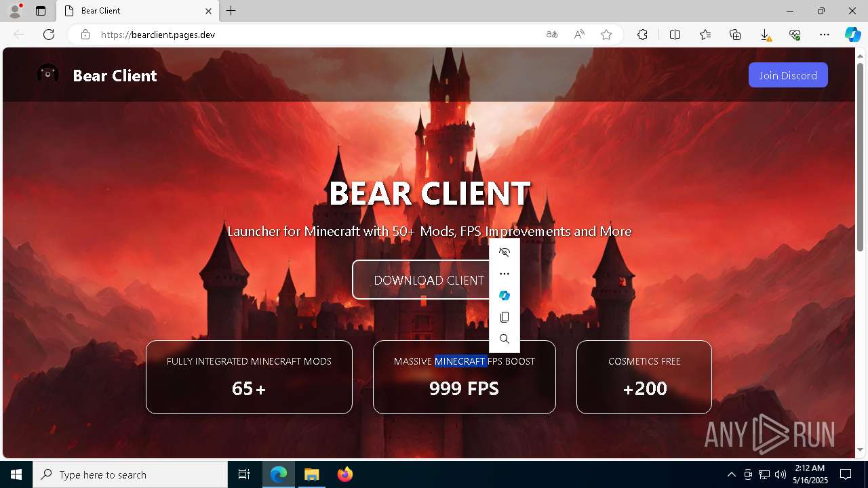Open the Favorites list icon

(705, 35)
